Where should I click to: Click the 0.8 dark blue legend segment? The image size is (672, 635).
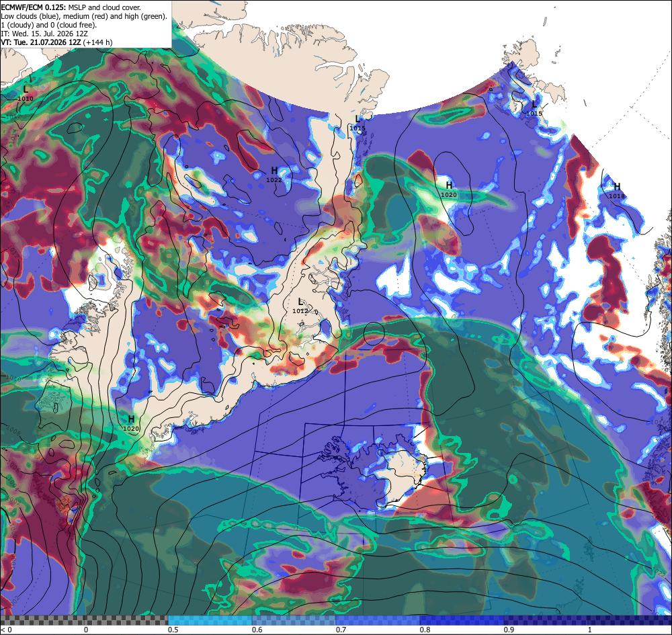462,620
